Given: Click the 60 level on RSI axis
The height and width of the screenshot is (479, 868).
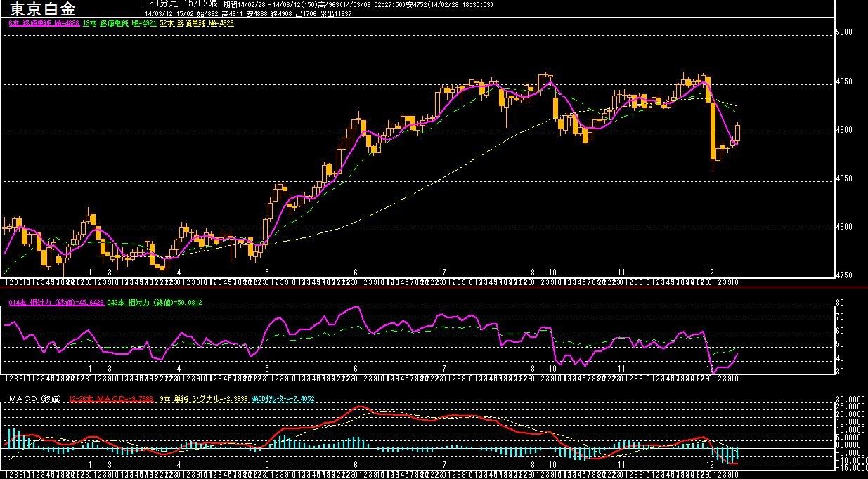Looking at the screenshot, I should tap(839, 331).
